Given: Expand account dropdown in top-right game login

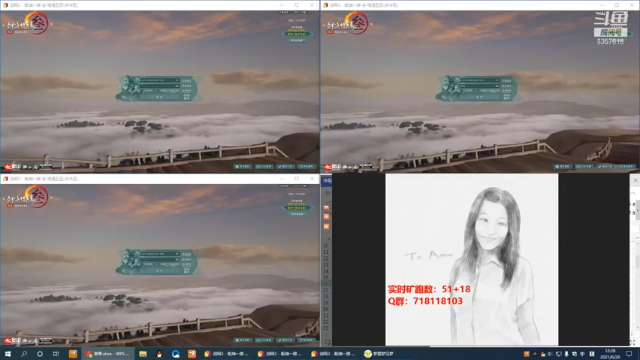Looking at the screenshot, I should coord(497,80).
